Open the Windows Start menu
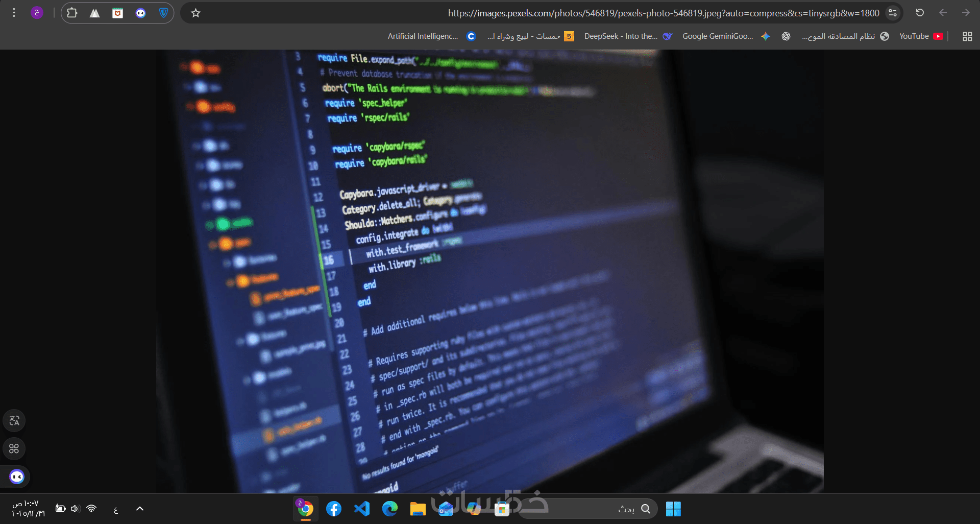 click(x=673, y=509)
